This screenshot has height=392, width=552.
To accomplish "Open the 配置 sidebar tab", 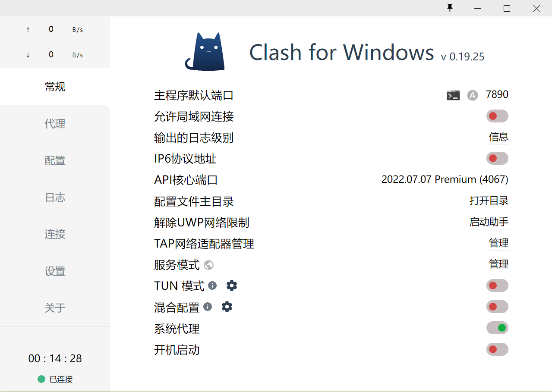I will (x=55, y=160).
